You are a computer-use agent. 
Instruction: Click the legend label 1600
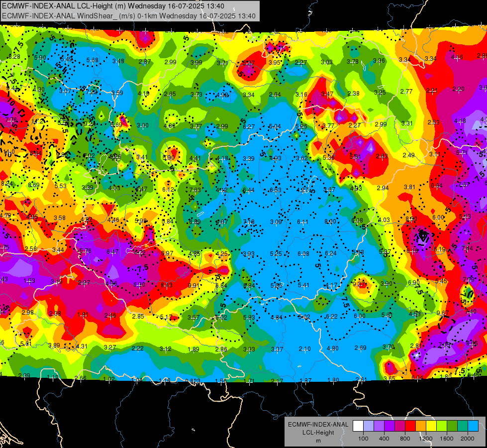[x=446, y=439]
